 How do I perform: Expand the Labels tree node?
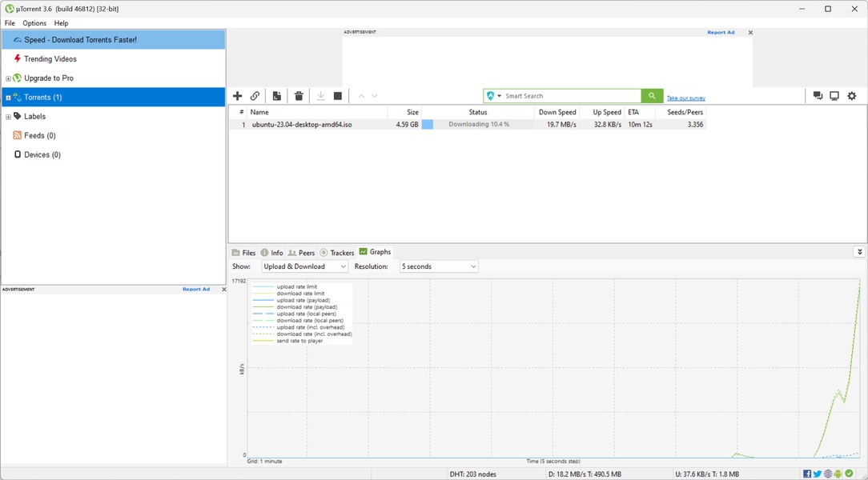8,117
